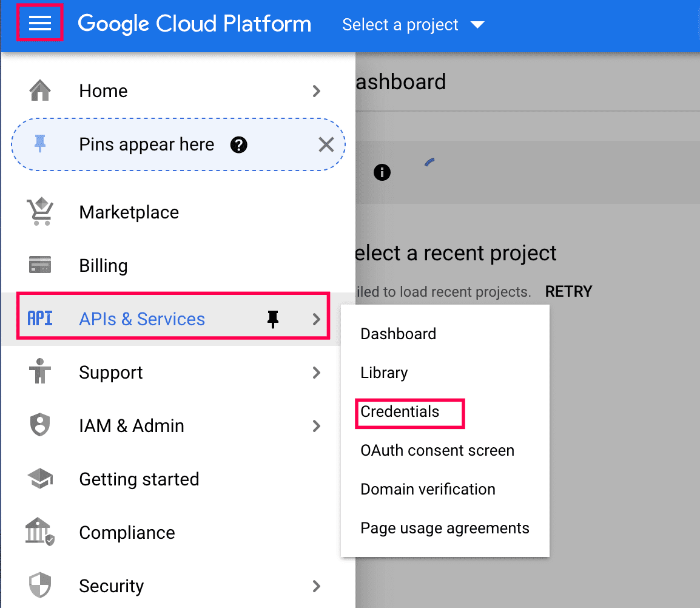Screen dimensions: 700x608
Task: Open the OAuth consent screen entry
Action: (437, 451)
